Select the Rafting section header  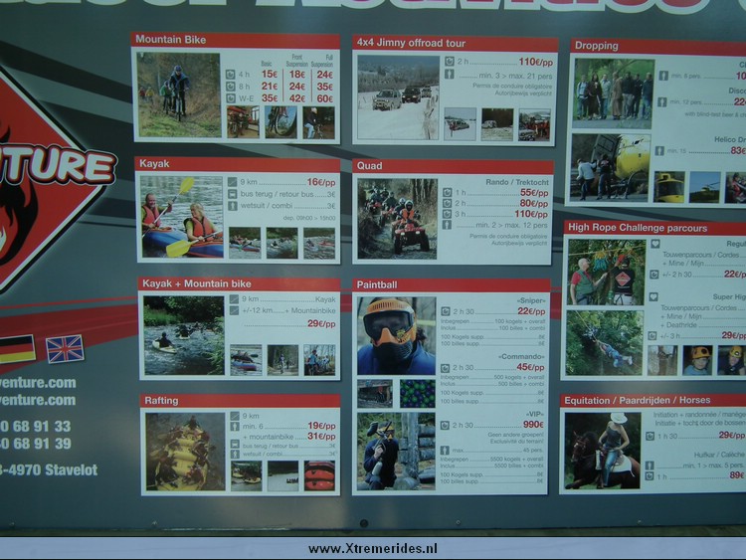241,400
